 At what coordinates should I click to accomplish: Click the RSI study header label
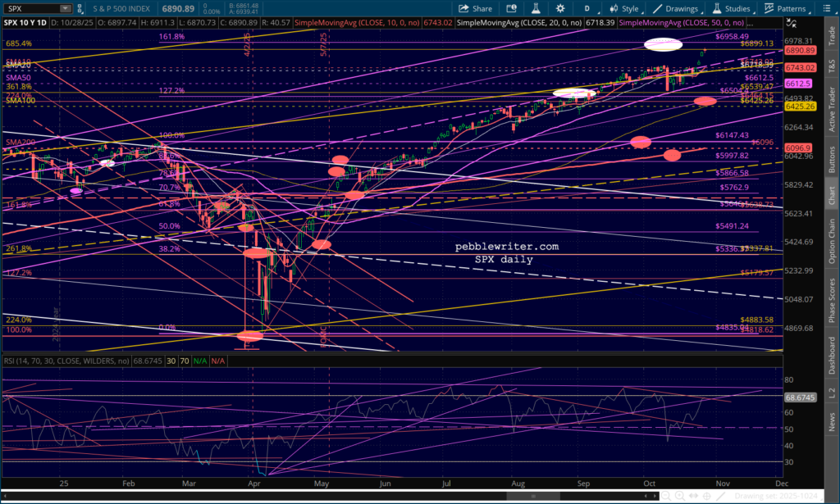tap(66, 361)
